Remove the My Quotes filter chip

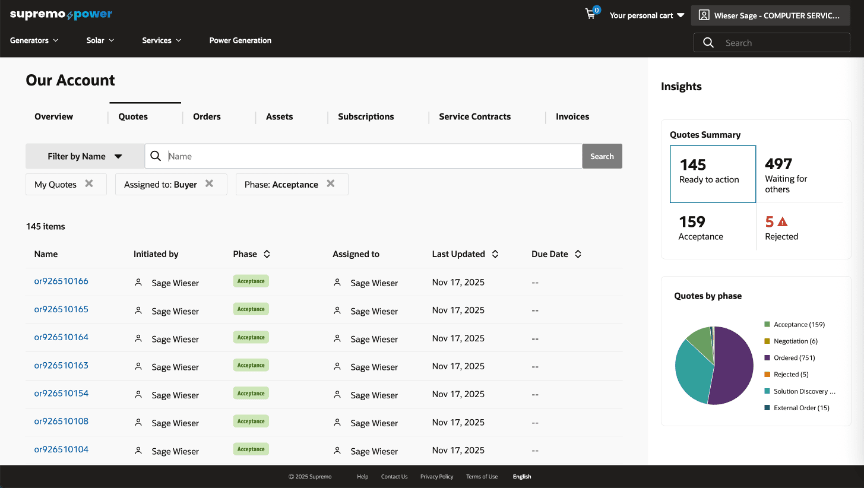(89, 183)
